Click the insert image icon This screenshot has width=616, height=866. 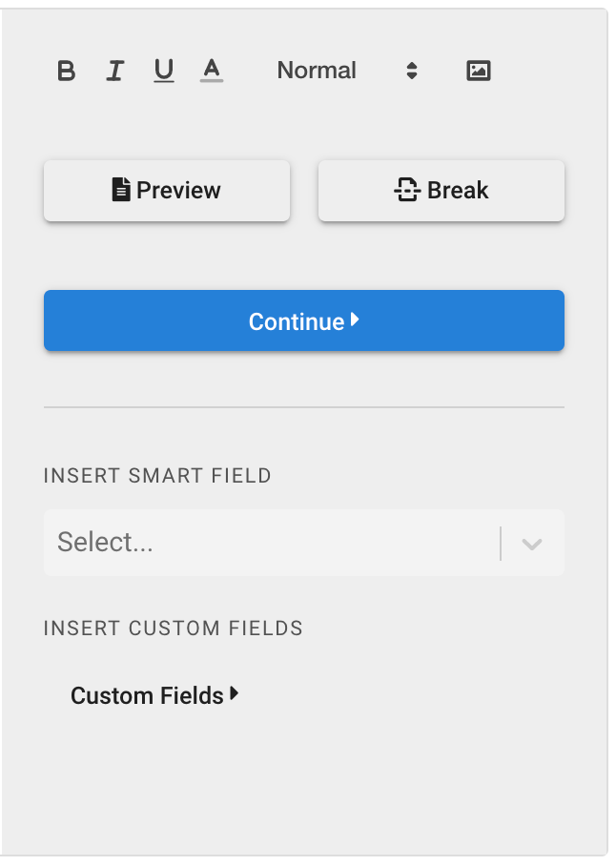[x=479, y=71]
